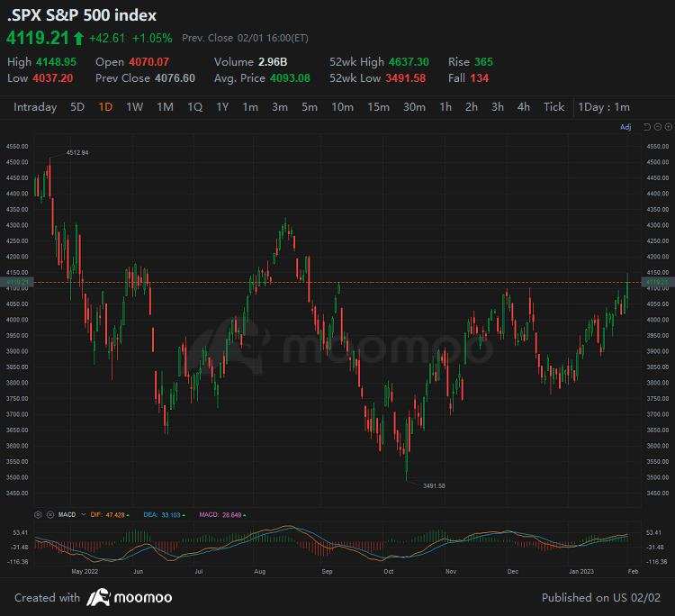Choose the 10m interval
Image resolution: width=675 pixels, height=616 pixels.
342,107
